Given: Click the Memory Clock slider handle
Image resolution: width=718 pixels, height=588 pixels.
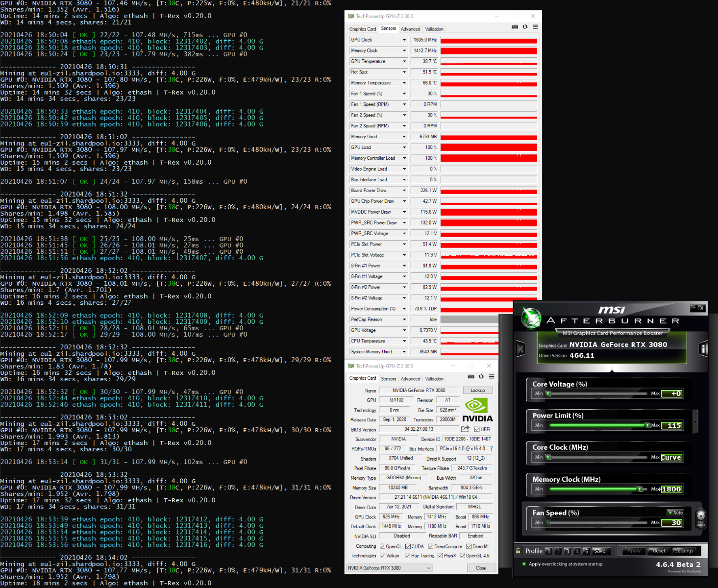Looking at the screenshot, I should (x=639, y=489).
